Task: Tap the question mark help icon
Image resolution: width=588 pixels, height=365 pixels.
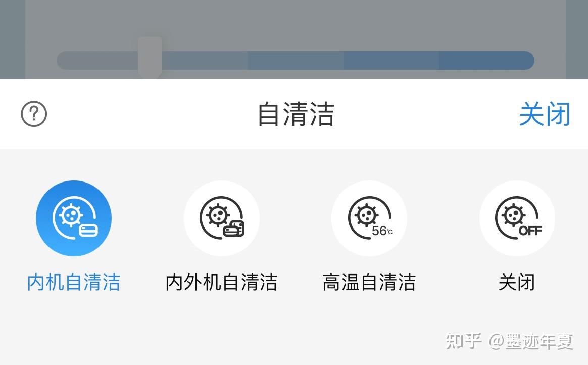Action: (34, 114)
